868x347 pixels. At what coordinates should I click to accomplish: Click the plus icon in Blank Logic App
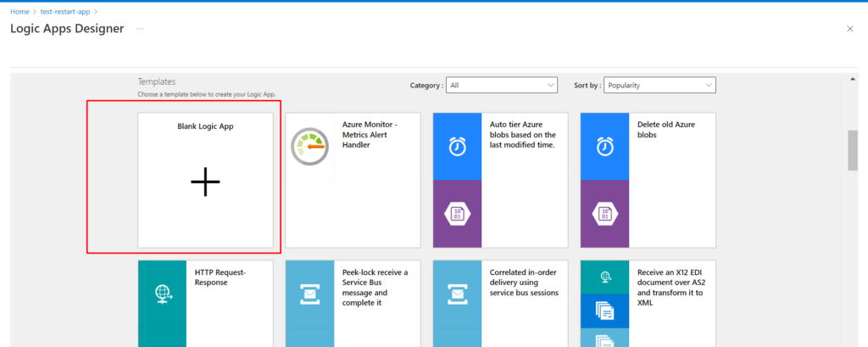[205, 182]
